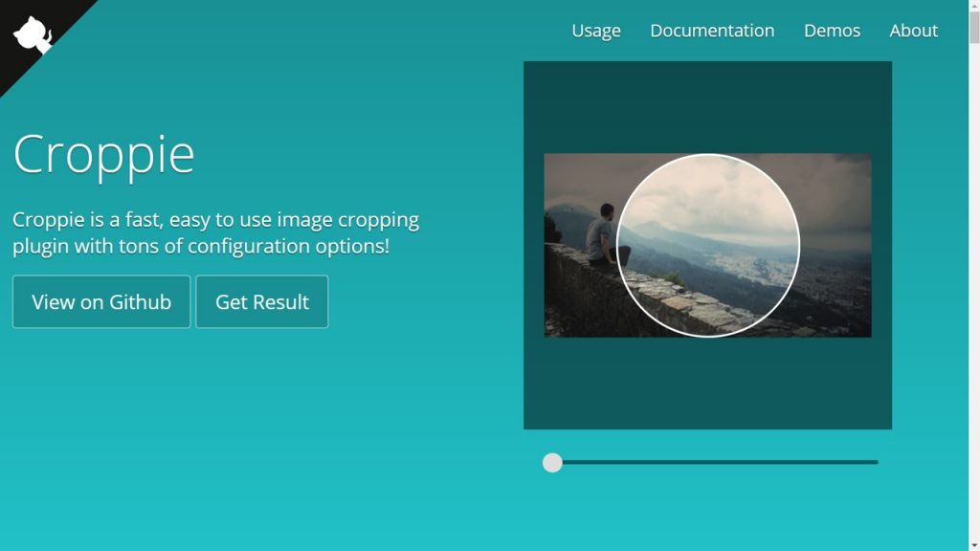Click the right end of the zoom slider
The width and height of the screenshot is (980, 551).
tap(873, 462)
